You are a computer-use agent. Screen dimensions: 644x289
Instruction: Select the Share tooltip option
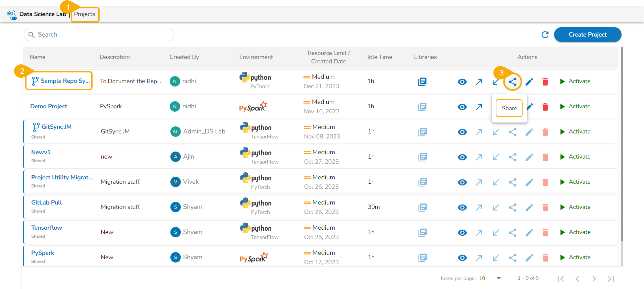(x=509, y=108)
